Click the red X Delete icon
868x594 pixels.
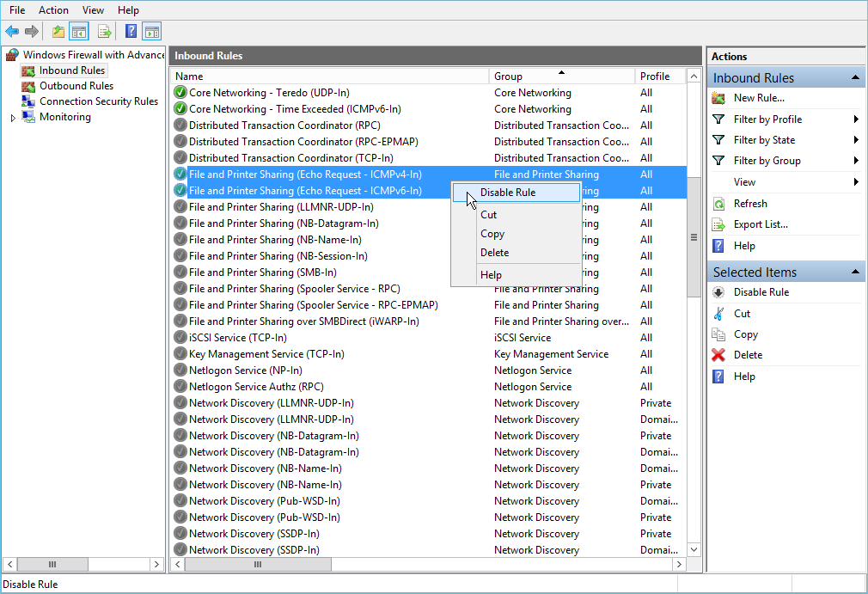pyautogui.click(x=718, y=355)
